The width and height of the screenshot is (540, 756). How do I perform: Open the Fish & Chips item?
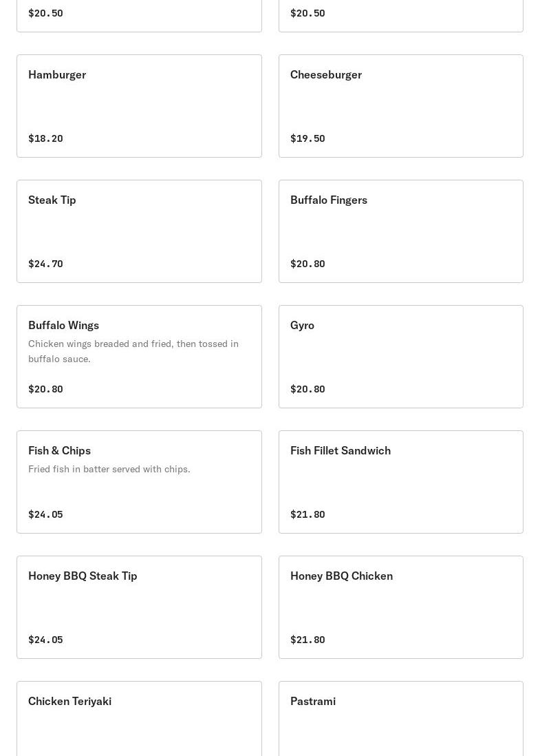(139, 482)
